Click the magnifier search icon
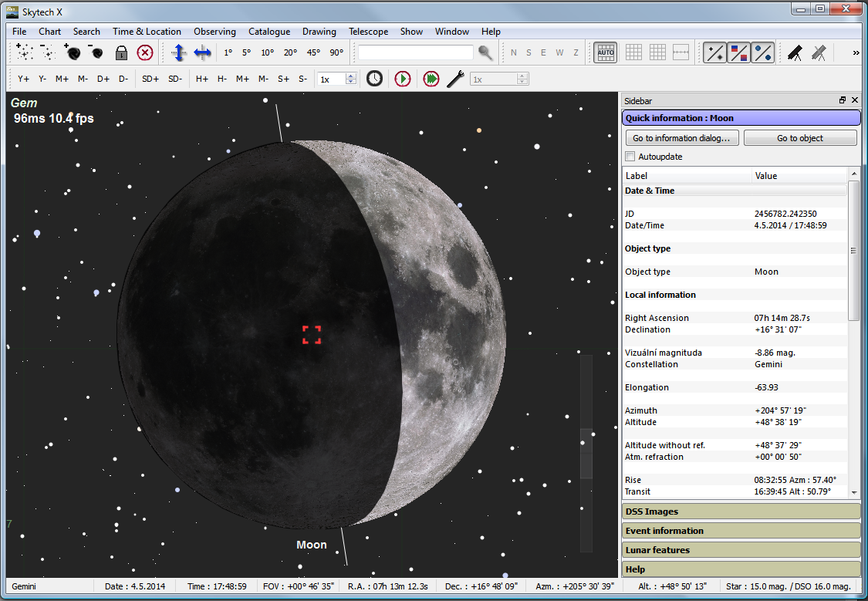 [485, 52]
